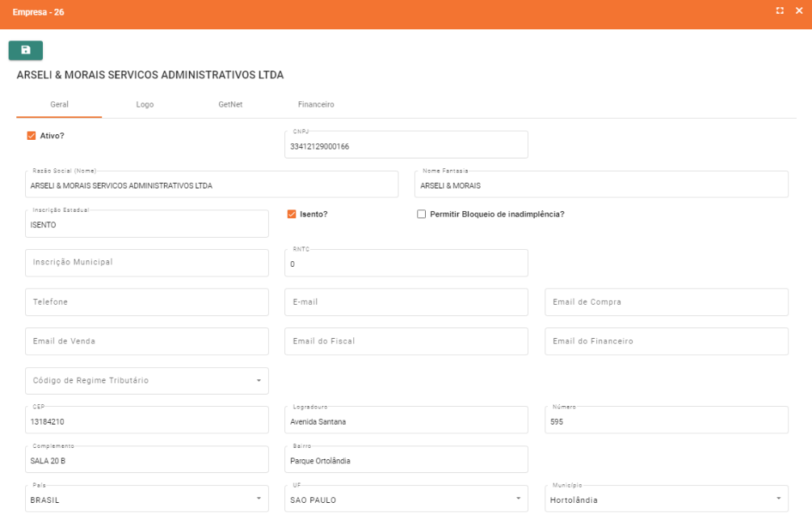Viewport: 812px width, 528px height.
Task: Open Código de Regime Tributário dropdown
Action: (146, 381)
